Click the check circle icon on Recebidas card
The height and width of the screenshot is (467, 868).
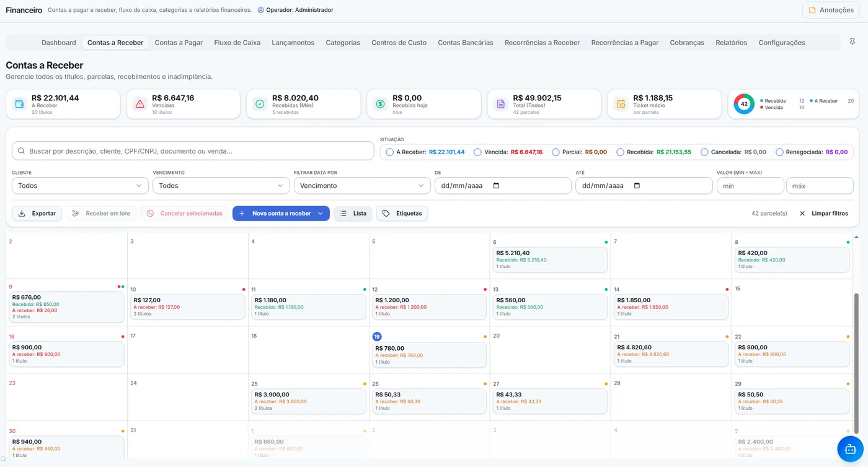[x=260, y=104]
